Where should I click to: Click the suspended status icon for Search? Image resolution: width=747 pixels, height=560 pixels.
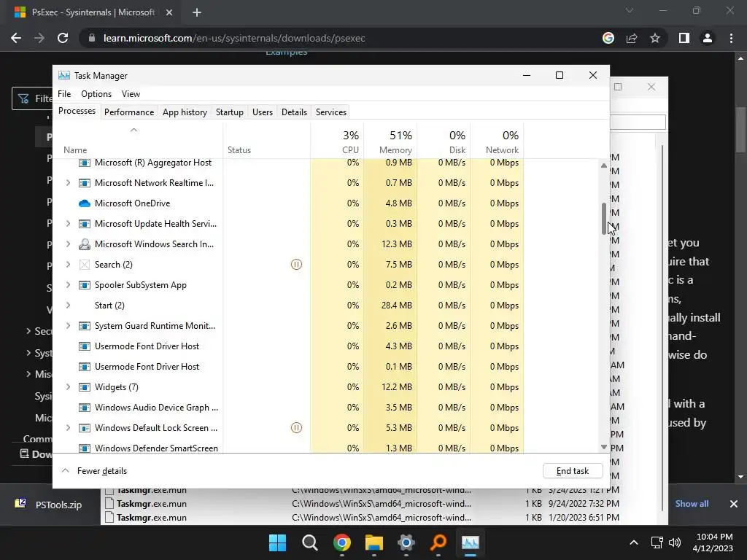click(296, 264)
